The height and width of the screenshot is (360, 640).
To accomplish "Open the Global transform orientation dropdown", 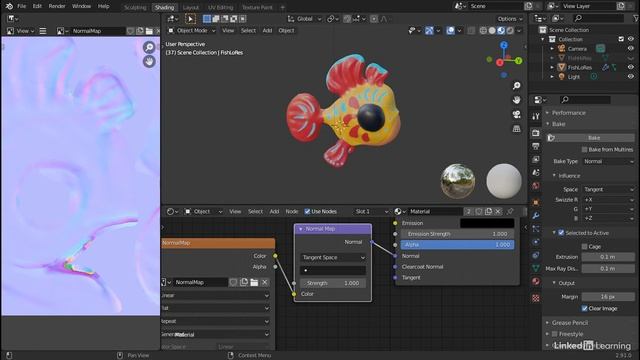I will 304,19.
